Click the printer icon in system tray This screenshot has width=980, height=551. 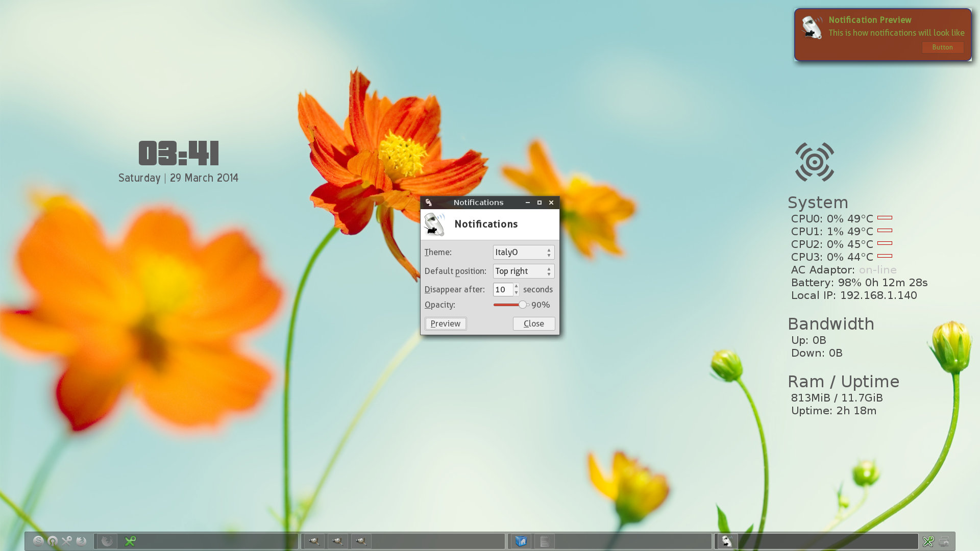944,541
